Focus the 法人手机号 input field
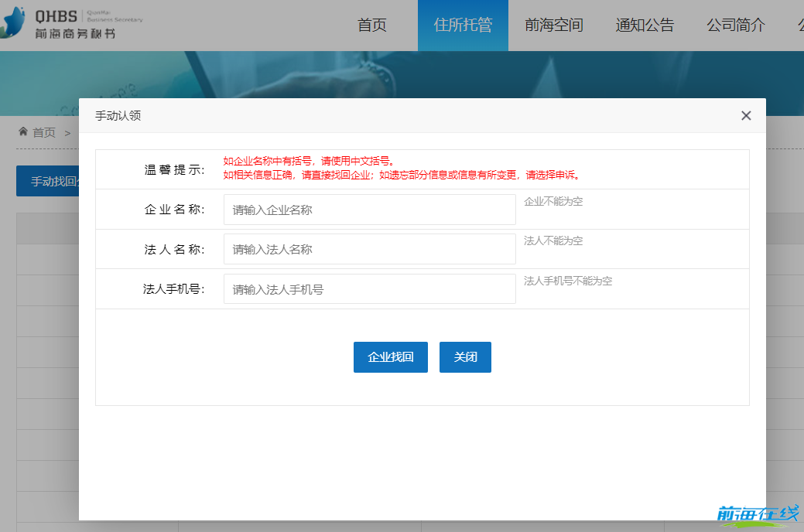This screenshot has height=532, width=804. [x=369, y=288]
